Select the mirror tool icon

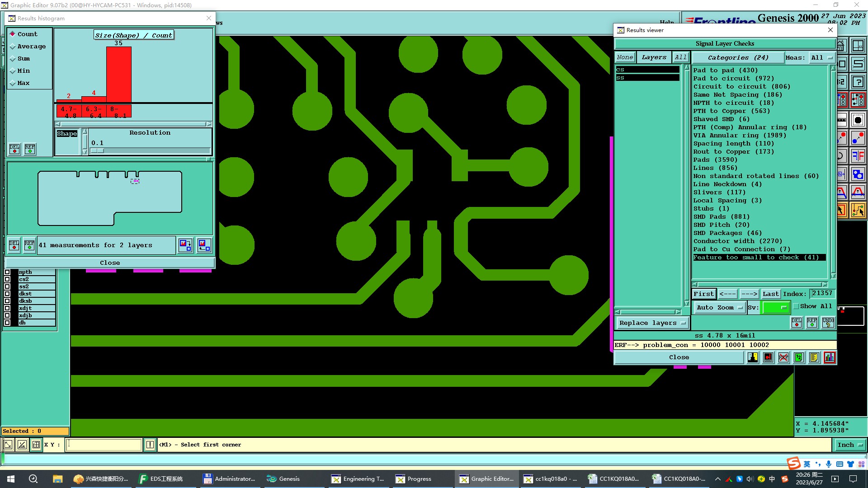pyautogui.click(x=858, y=156)
